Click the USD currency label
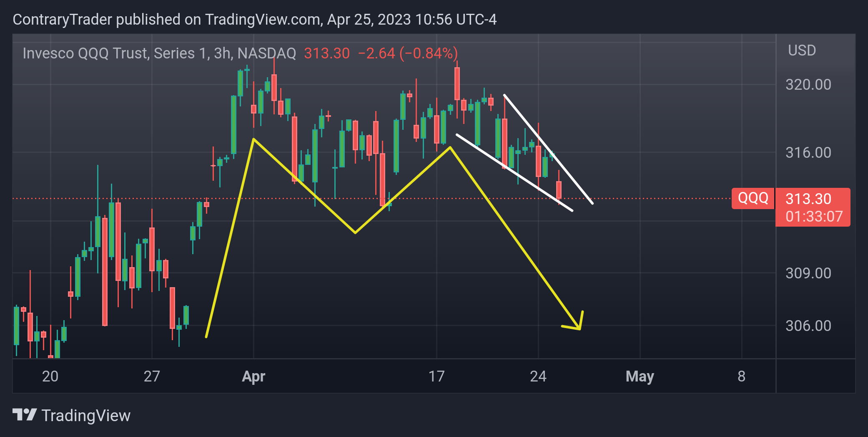The height and width of the screenshot is (437, 868). pos(802,51)
